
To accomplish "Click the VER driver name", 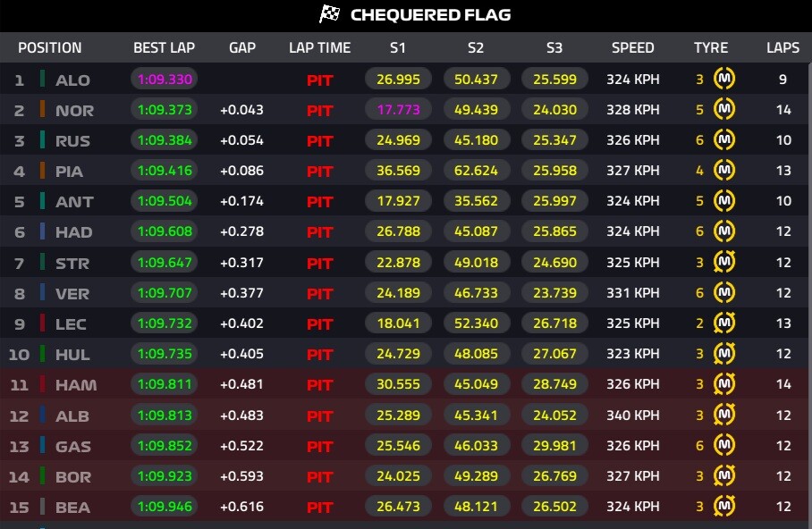I will click(x=73, y=293).
